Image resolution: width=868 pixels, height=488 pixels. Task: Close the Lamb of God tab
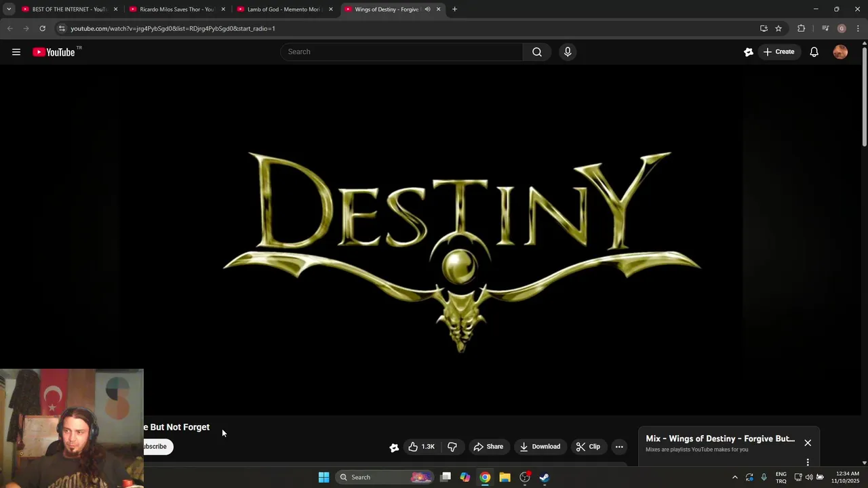tap(331, 9)
